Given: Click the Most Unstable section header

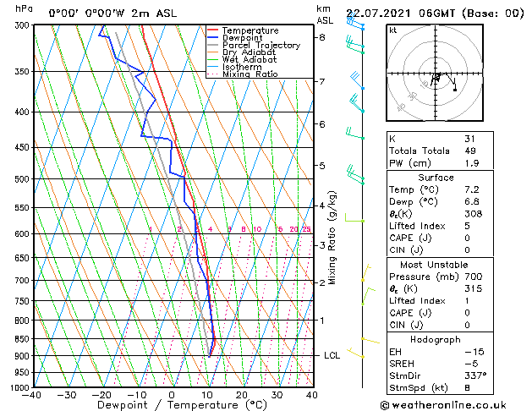Looking at the screenshot, I should point(434,265).
